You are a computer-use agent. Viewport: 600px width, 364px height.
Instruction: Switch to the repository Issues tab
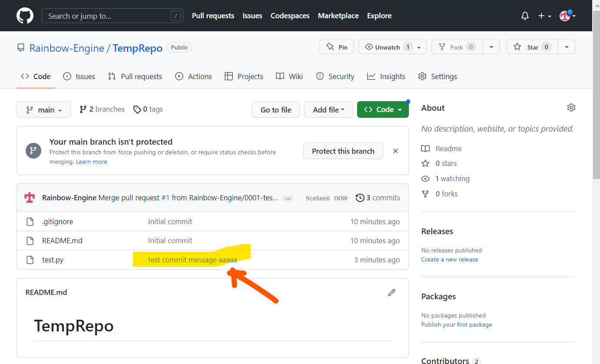coord(79,76)
